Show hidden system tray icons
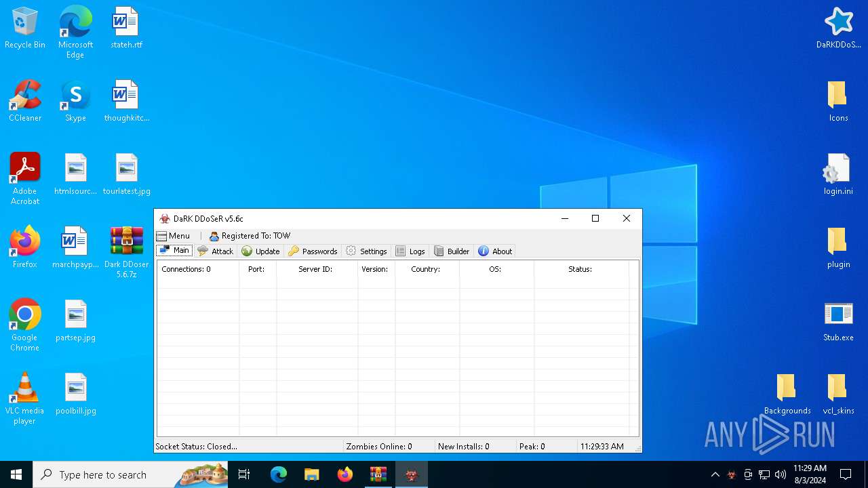The image size is (868, 488). [x=715, y=474]
